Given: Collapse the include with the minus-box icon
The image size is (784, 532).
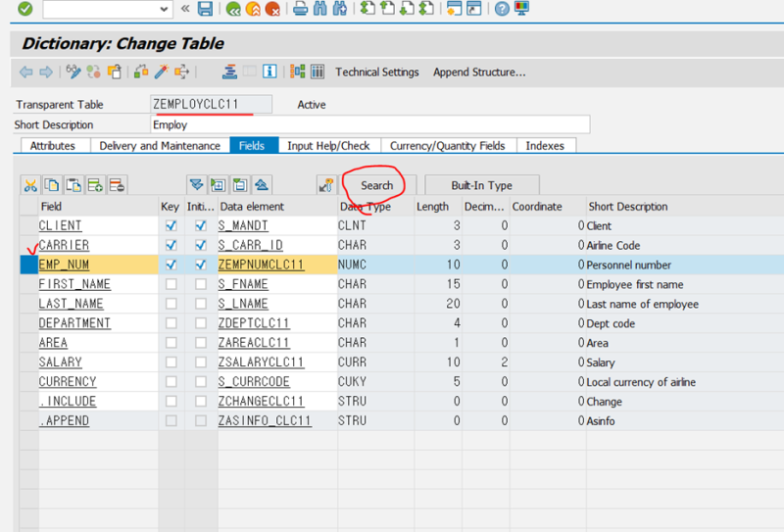Looking at the screenshot, I should point(240,185).
